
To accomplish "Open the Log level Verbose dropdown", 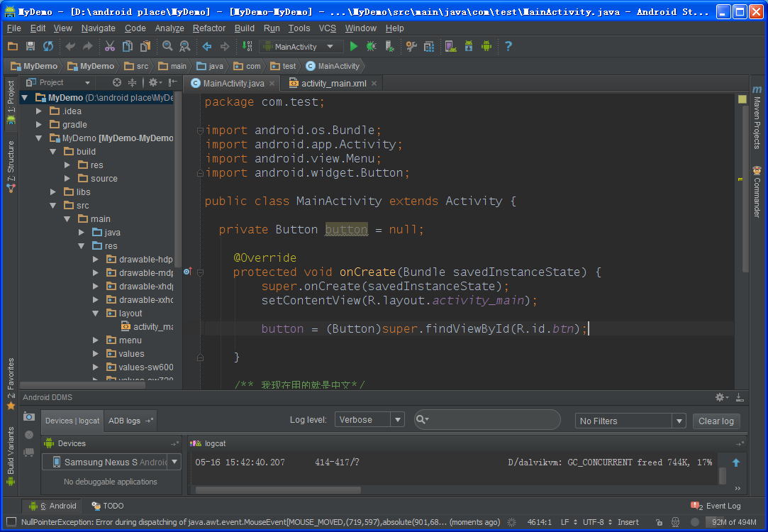I will (x=369, y=420).
